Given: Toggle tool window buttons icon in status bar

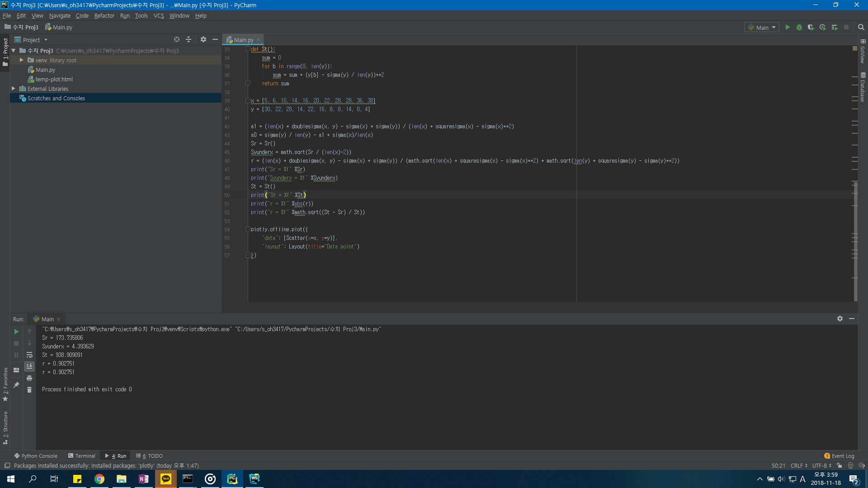Looking at the screenshot, I should click(7, 466).
